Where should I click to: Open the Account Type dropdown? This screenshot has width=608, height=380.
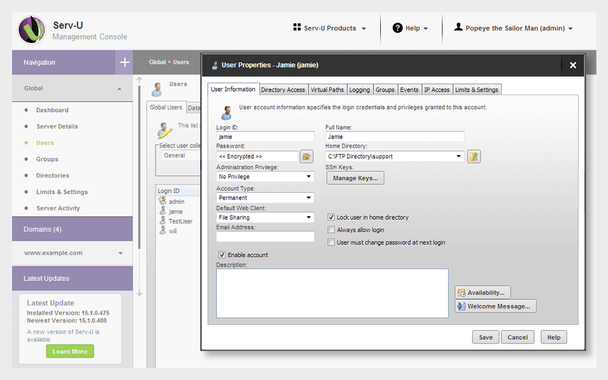coord(265,198)
